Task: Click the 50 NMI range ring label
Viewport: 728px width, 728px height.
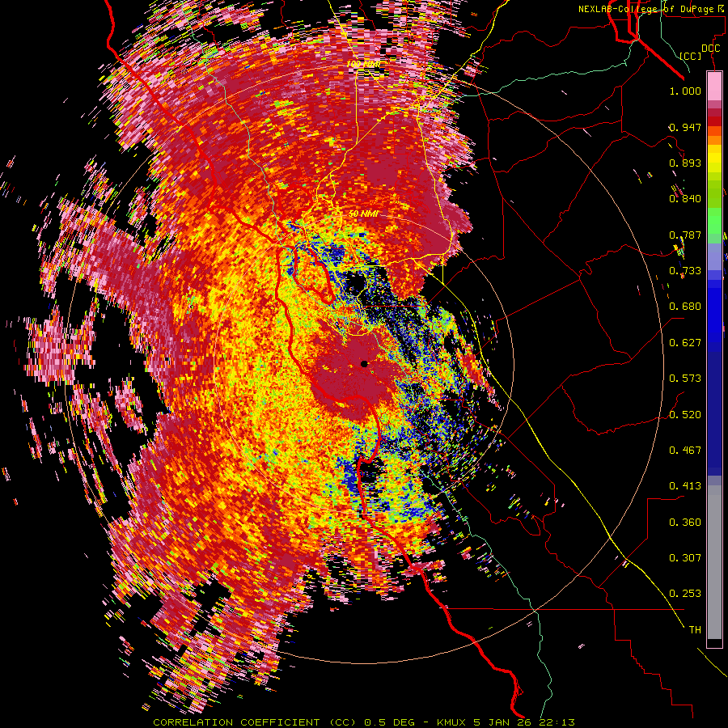Action: point(363,214)
